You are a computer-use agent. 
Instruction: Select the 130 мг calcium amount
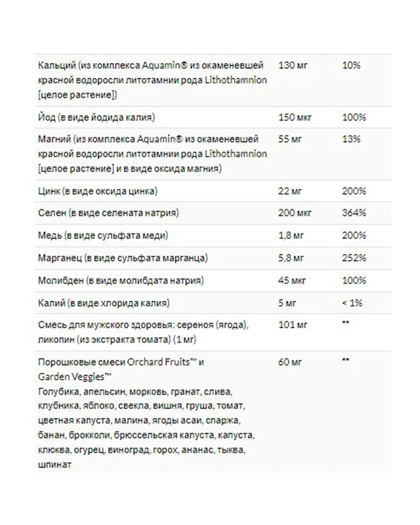[293, 65]
